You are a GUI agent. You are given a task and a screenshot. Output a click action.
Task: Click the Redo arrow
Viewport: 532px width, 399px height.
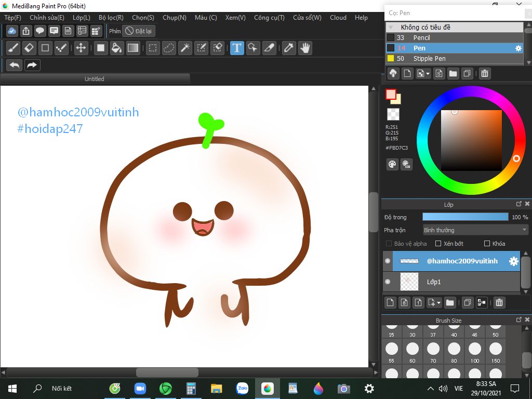coord(32,65)
